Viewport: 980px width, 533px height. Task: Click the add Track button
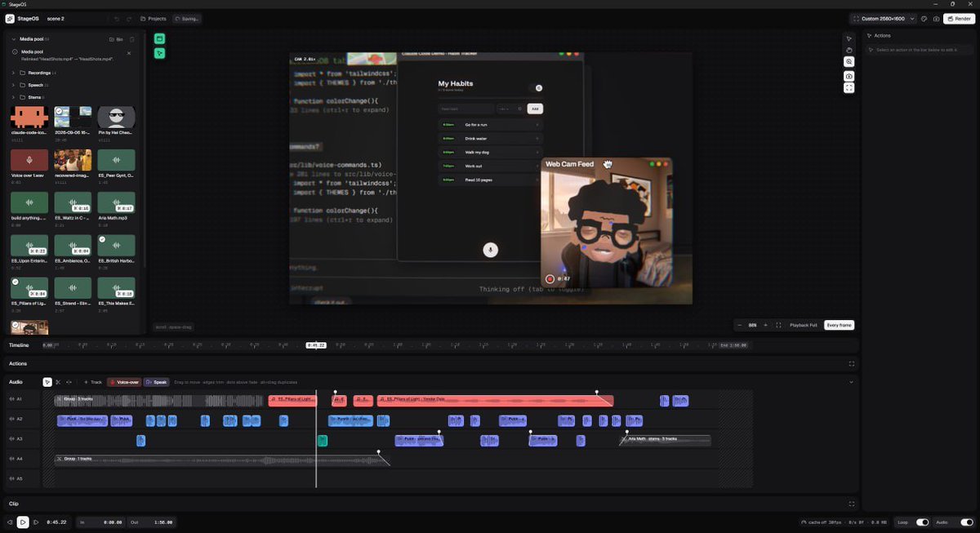click(93, 382)
